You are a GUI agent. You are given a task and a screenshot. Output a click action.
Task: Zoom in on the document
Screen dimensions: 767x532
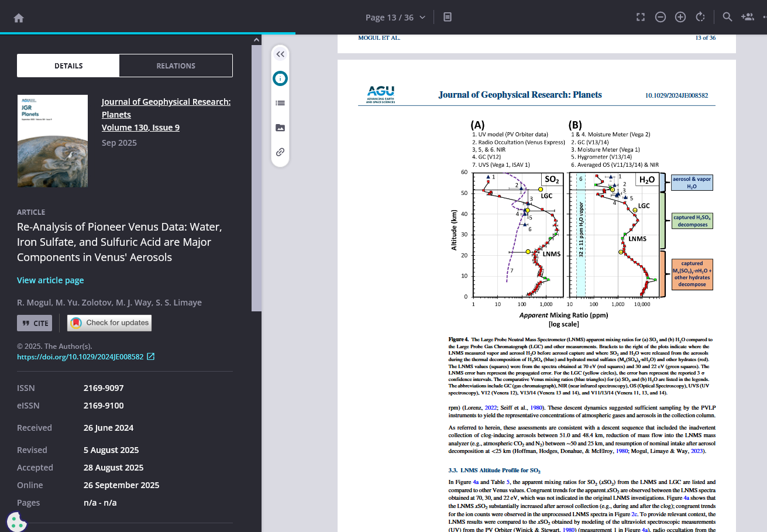(680, 17)
